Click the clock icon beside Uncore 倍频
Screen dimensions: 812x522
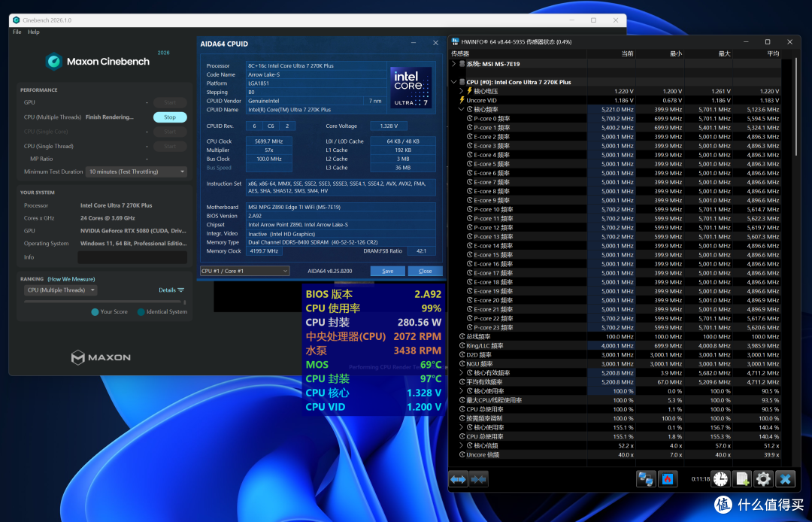tap(462, 454)
